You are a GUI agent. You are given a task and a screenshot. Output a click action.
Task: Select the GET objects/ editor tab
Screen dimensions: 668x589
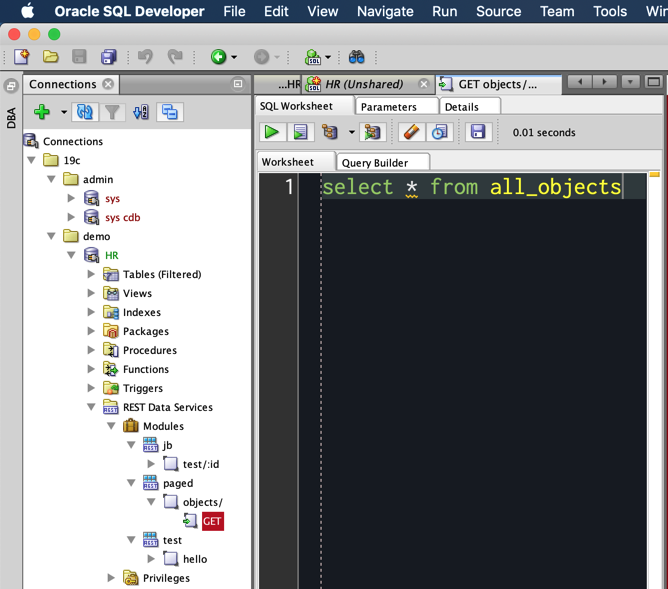click(x=498, y=84)
